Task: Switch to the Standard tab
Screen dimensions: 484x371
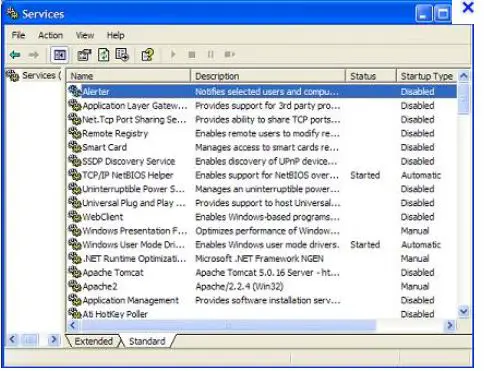Action: tap(147, 341)
